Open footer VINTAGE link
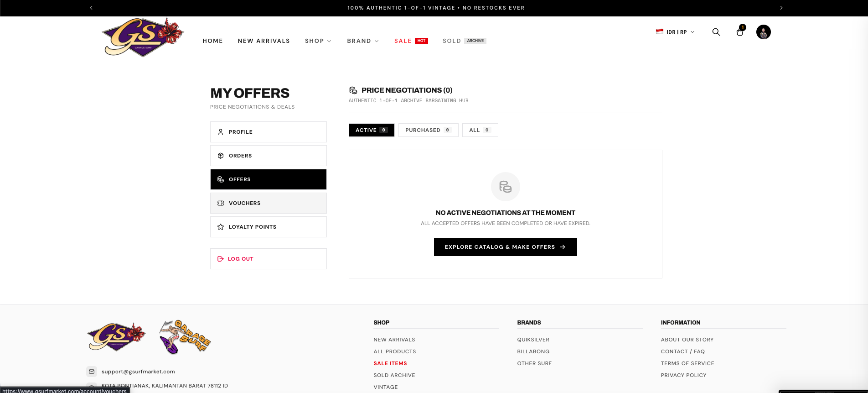Screen dimensions: 868x393 click(x=386, y=387)
